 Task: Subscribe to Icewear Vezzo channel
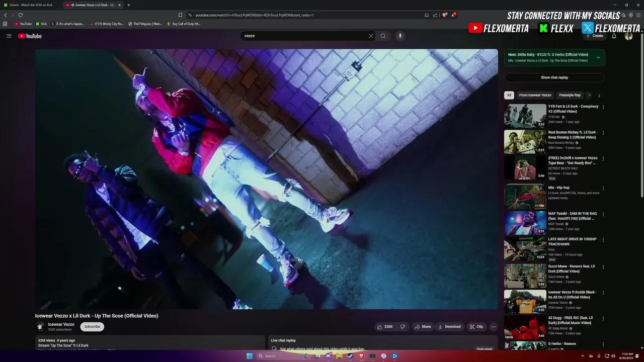point(92,326)
